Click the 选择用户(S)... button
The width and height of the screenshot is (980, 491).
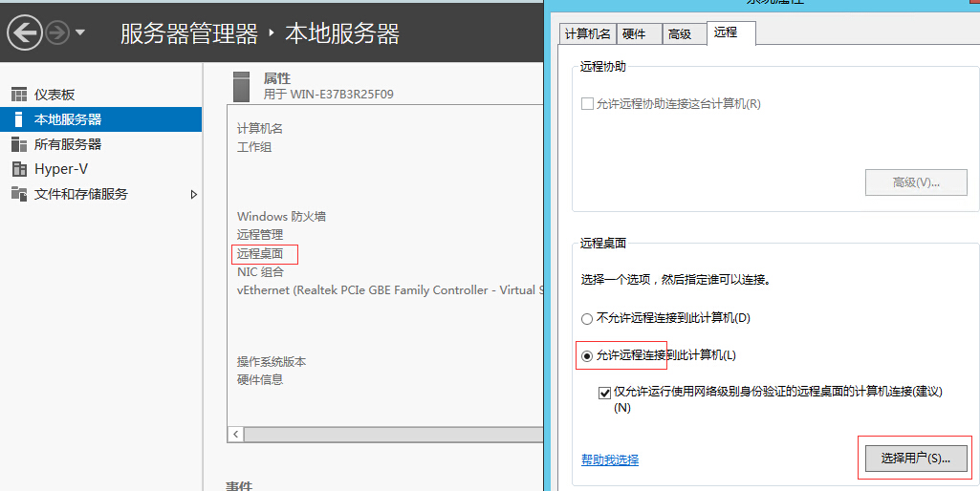915,459
